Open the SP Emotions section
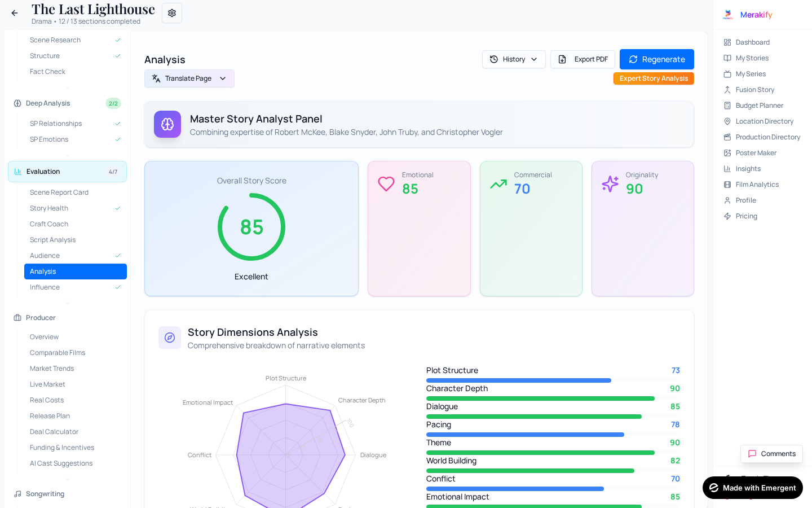 [x=76, y=139]
